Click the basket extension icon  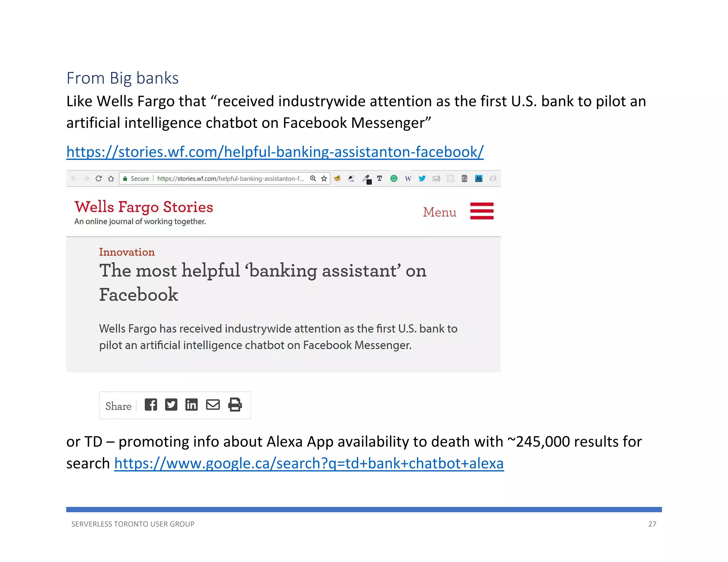337,178
